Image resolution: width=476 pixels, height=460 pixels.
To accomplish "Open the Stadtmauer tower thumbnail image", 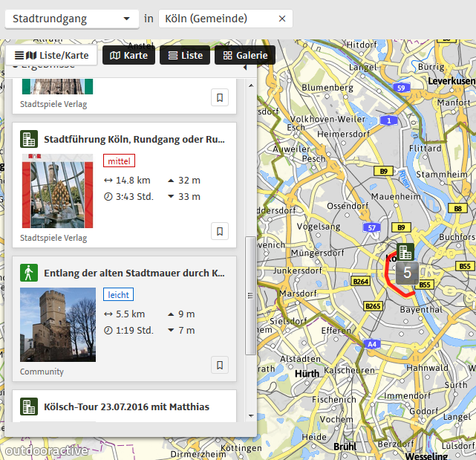I will pos(58,325).
